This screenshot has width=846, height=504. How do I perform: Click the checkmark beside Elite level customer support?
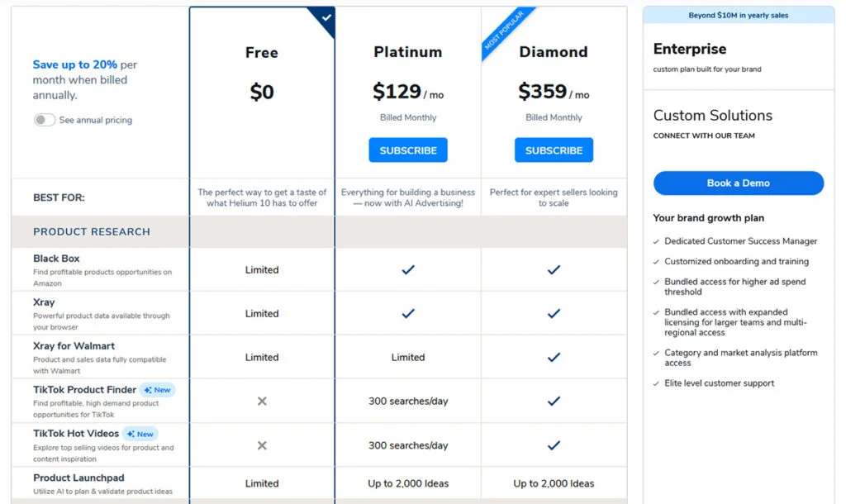(x=655, y=383)
